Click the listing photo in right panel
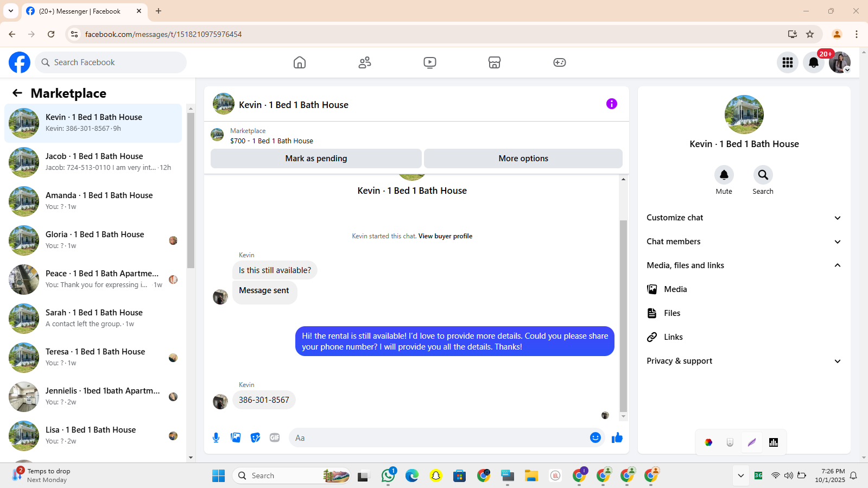The width and height of the screenshot is (868, 488). 744,115
